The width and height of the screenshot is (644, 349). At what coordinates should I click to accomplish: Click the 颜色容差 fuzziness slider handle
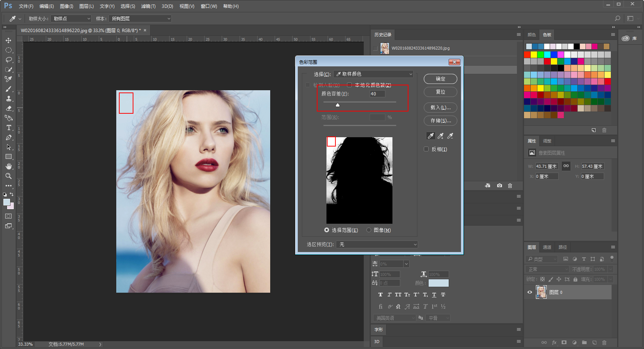tap(338, 105)
